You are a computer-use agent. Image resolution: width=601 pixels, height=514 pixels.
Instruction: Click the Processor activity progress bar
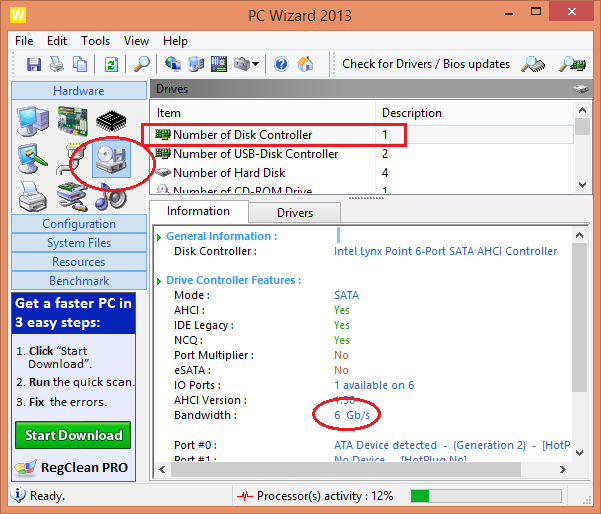point(486,496)
